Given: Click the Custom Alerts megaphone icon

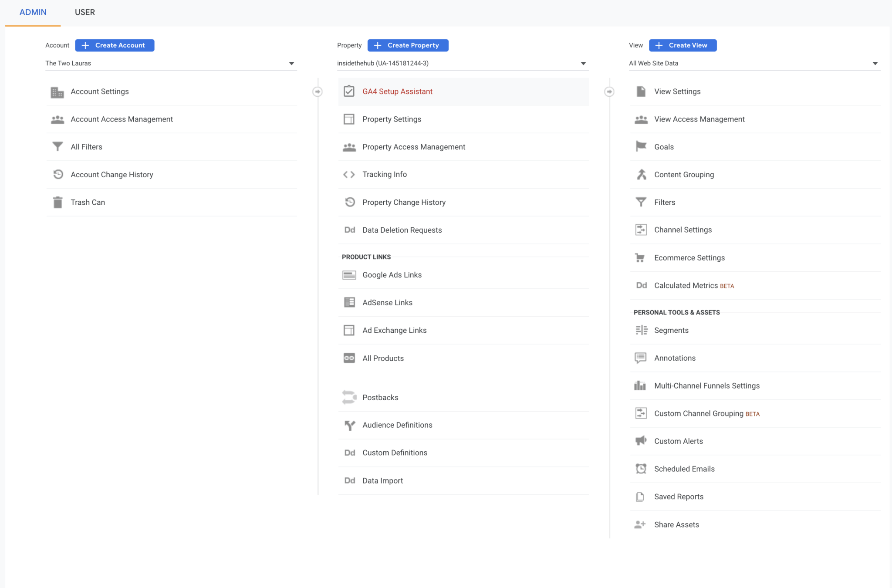Looking at the screenshot, I should [641, 441].
